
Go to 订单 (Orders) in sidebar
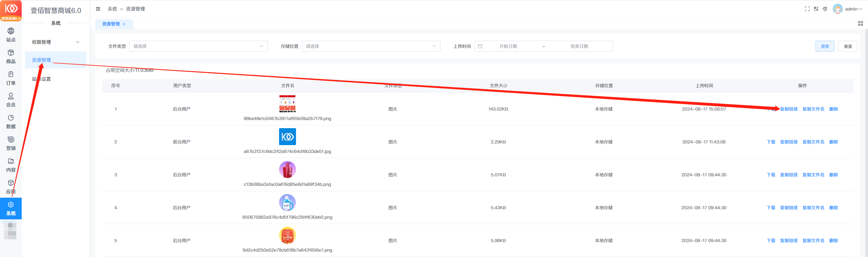click(11, 78)
